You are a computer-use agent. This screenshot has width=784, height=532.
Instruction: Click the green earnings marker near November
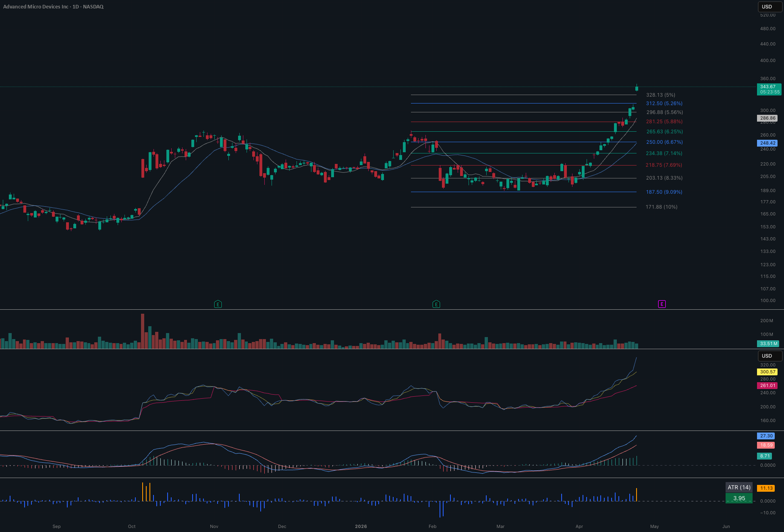pyautogui.click(x=218, y=304)
